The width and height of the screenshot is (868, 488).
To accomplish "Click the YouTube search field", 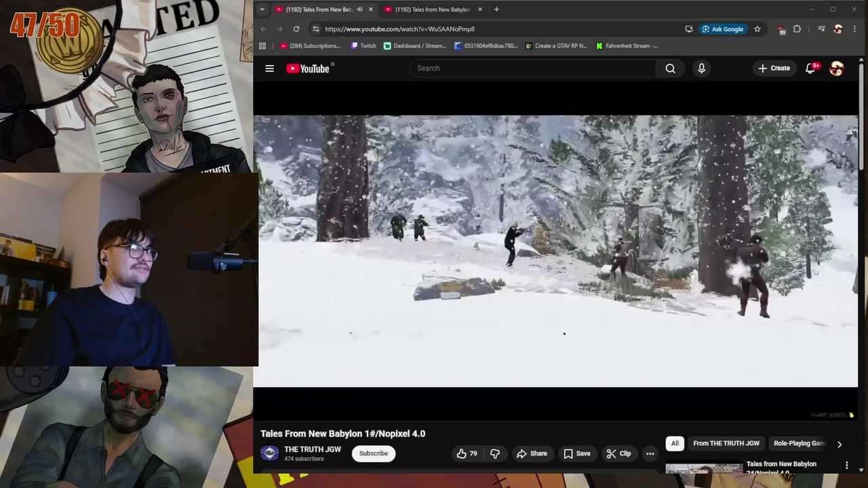I will click(x=532, y=68).
